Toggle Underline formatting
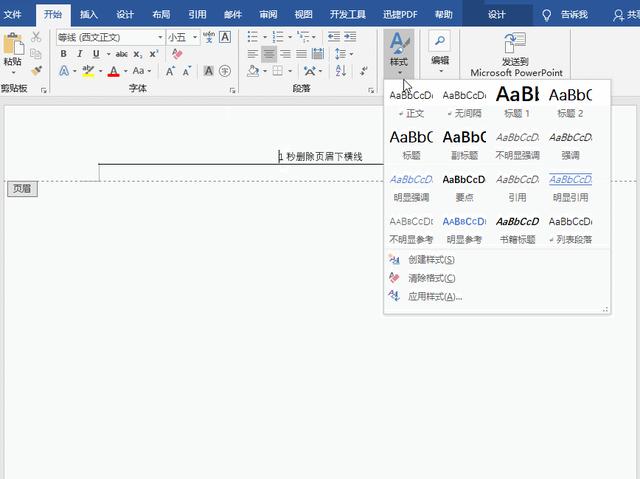Viewport: 640px width, 479px height. [x=96, y=54]
